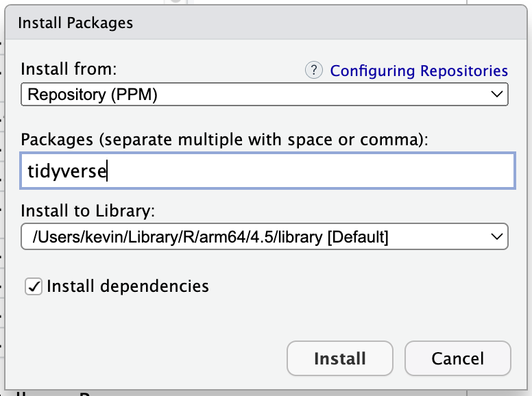
Task: Click the Install from: label
Action: point(69,69)
